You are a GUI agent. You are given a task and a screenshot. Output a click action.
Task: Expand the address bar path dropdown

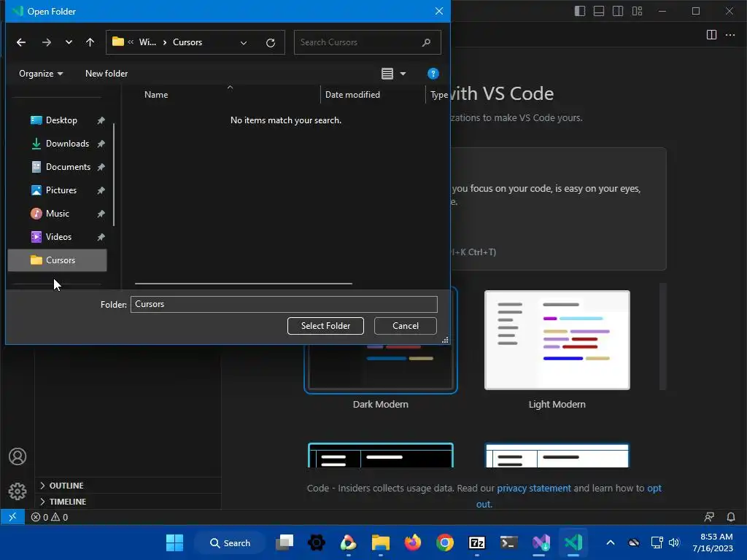pos(244,43)
